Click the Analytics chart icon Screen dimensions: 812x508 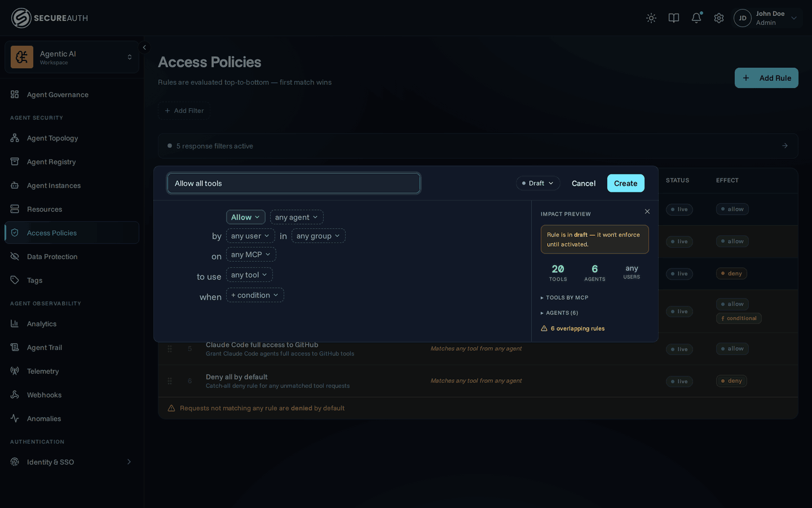coord(15,324)
